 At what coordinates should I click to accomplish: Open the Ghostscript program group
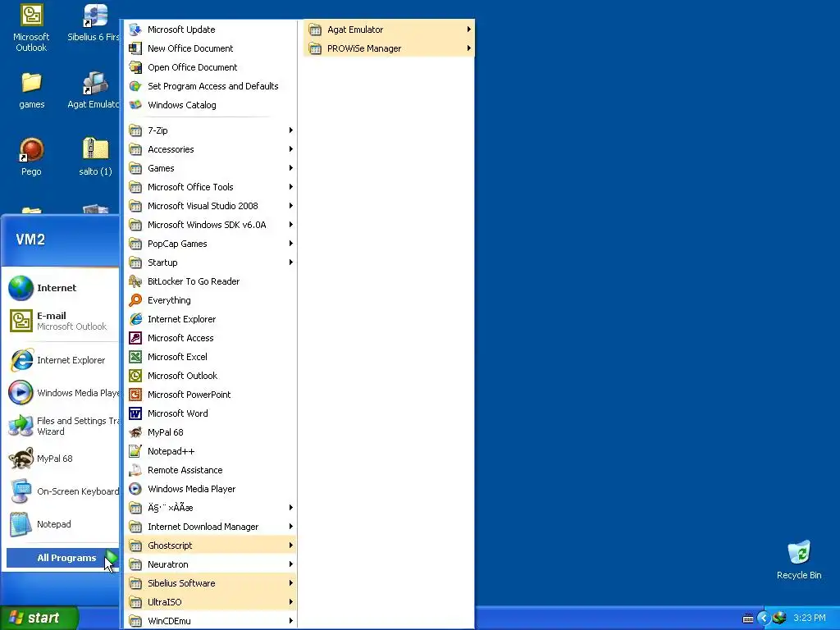tap(210, 546)
